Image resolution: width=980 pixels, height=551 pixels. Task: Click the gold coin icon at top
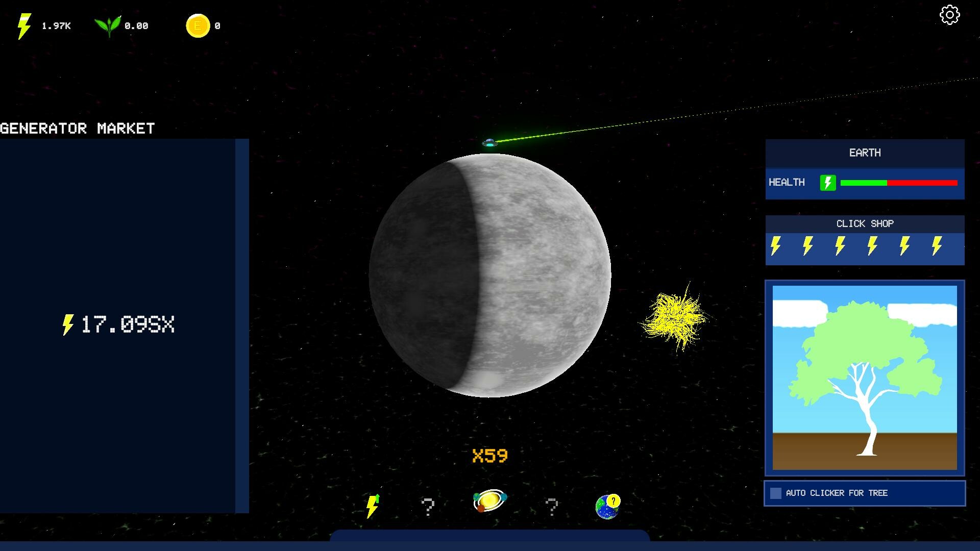pyautogui.click(x=198, y=26)
